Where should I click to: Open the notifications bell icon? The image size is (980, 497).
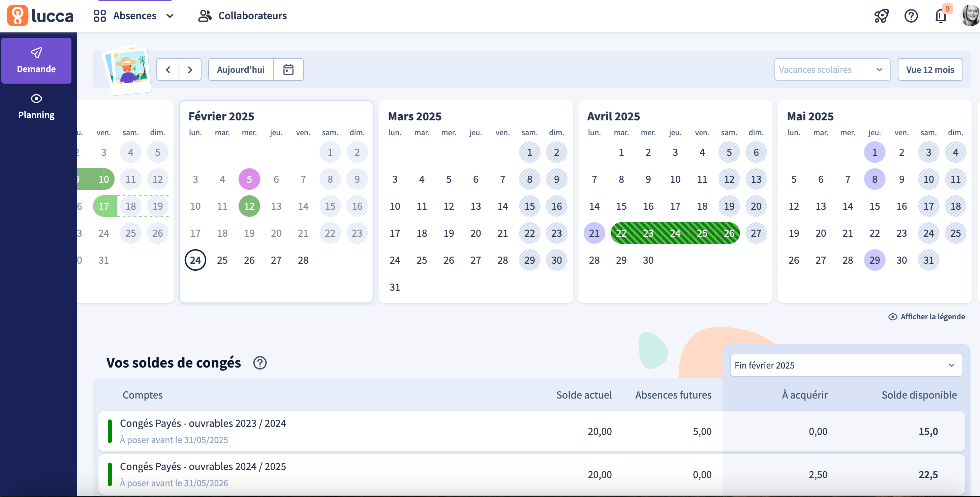941,16
